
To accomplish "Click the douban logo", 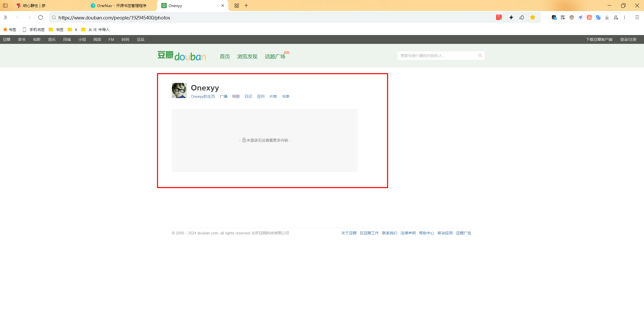I will [x=182, y=56].
